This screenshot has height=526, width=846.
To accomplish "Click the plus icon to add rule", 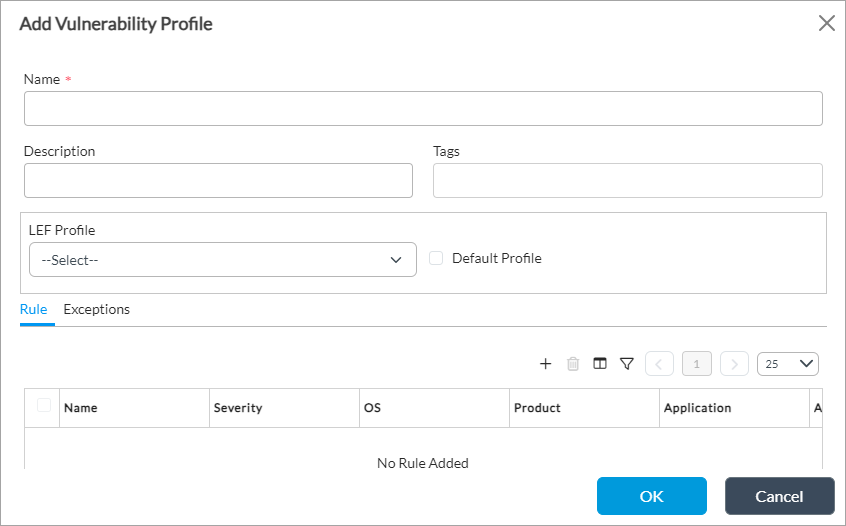I will coord(546,364).
